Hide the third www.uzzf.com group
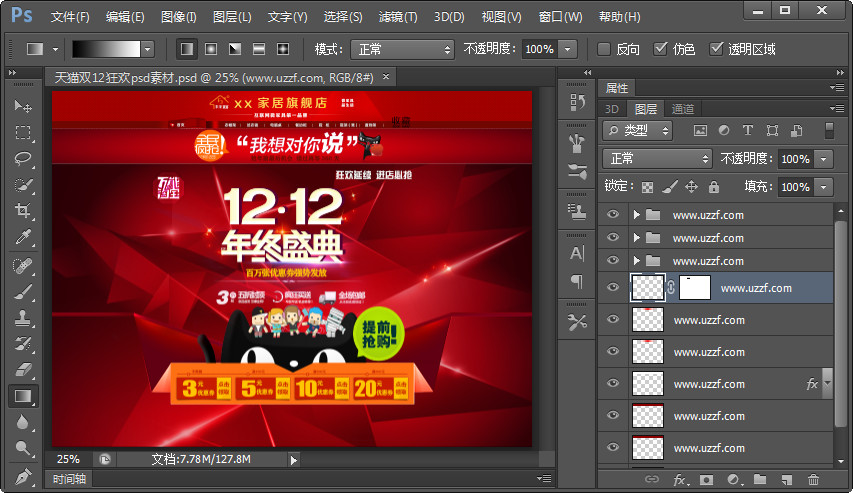 click(613, 261)
